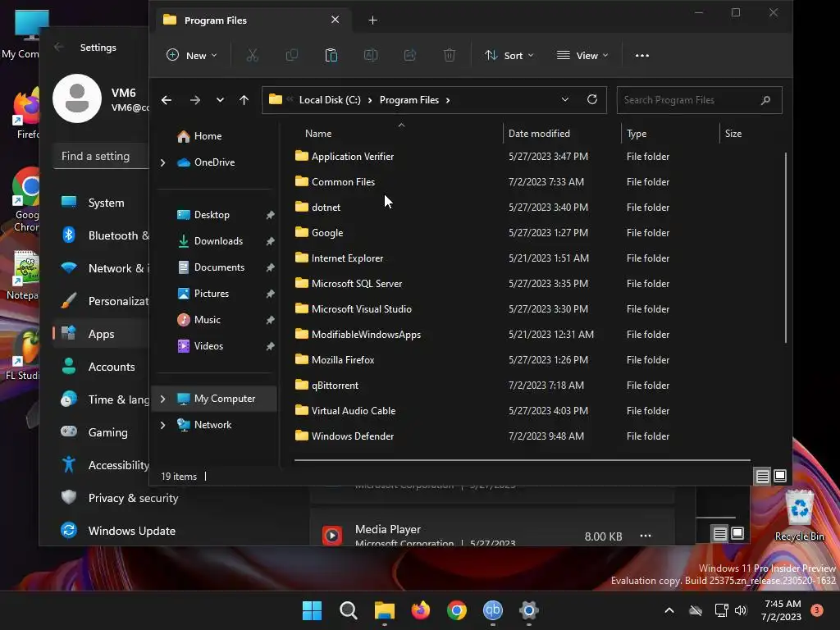
Task: Select the qBittorrent folder
Action: click(335, 386)
